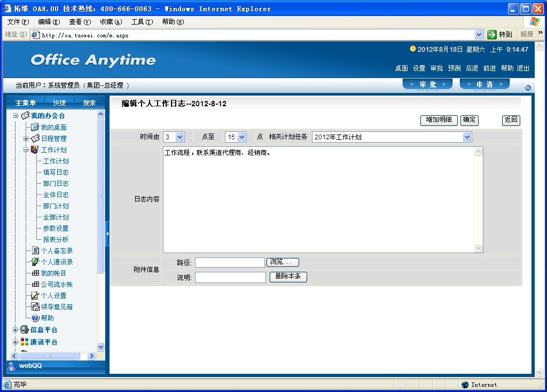Click the 删除本条 button

point(288,277)
